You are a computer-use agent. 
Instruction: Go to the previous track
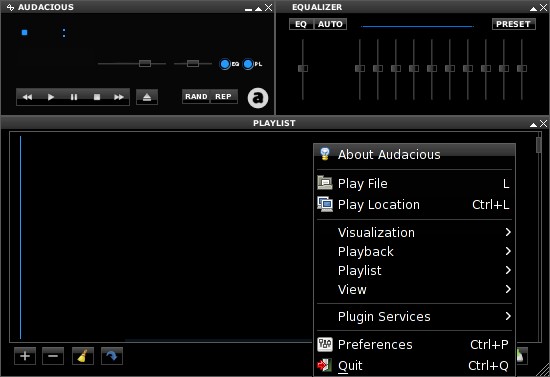[27, 97]
